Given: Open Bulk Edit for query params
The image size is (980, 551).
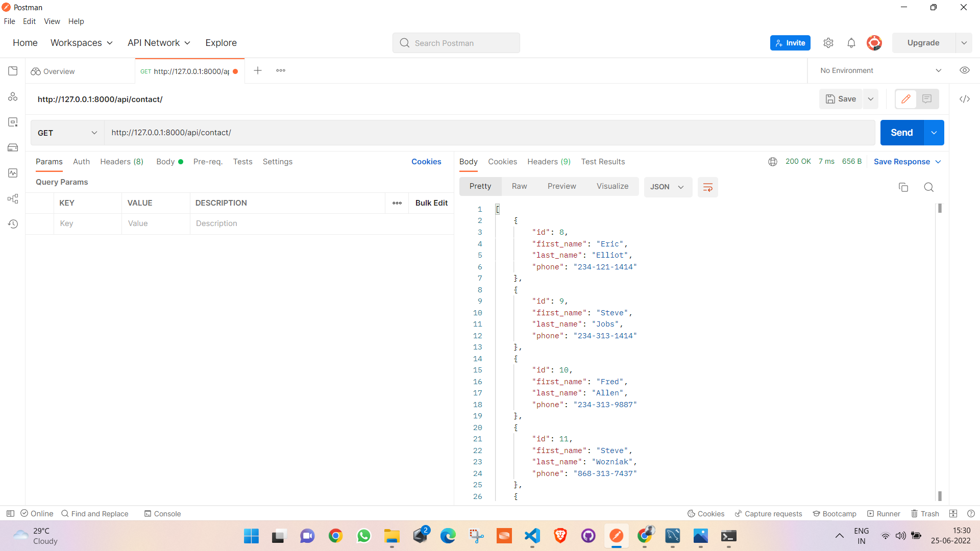Looking at the screenshot, I should (x=431, y=203).
